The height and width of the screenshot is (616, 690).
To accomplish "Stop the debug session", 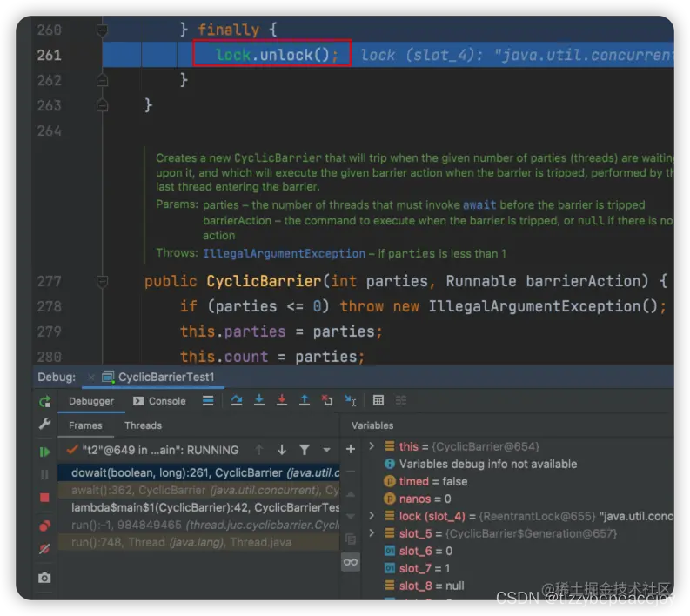I will point(45,498).
